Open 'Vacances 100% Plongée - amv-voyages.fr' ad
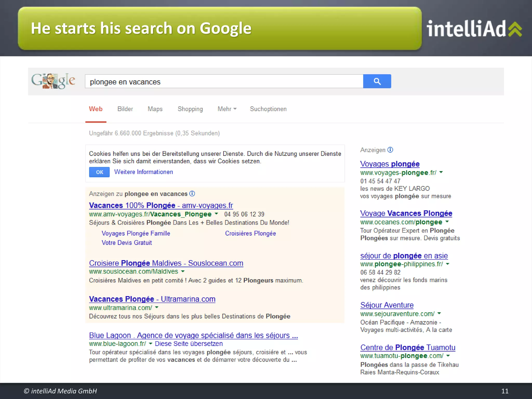 pos(161,205)
